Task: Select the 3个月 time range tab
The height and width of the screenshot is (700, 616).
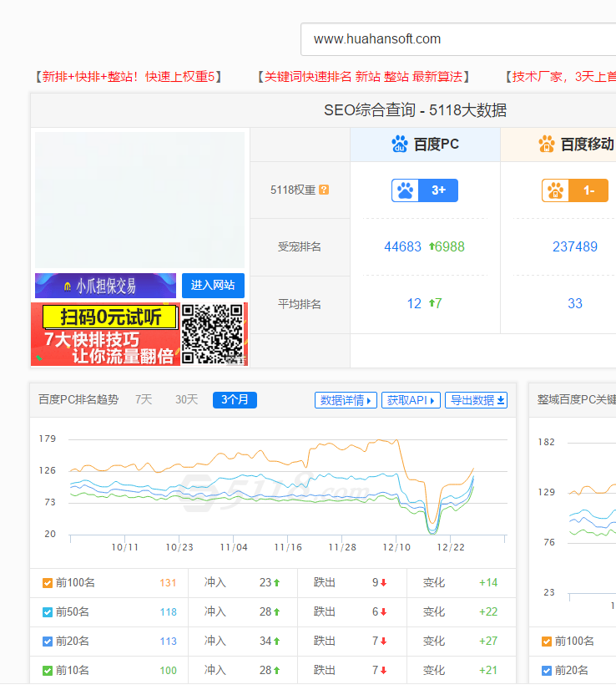Action: 235,399
